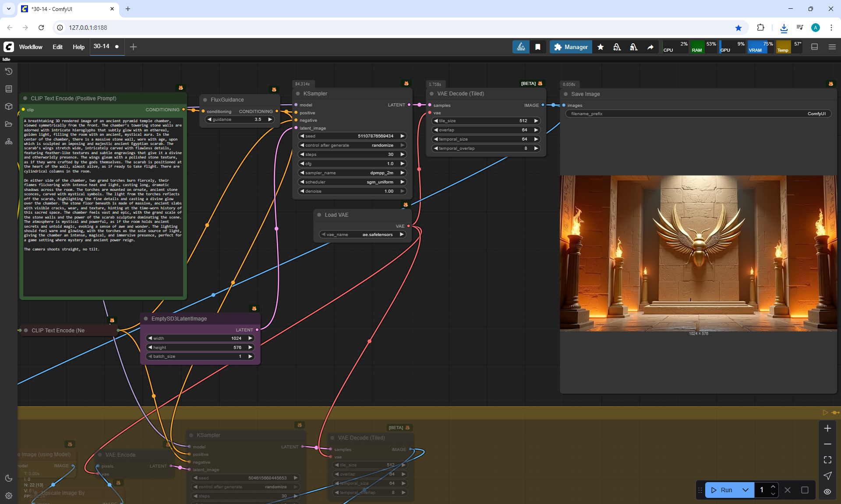Open the queue history sidebar icon

pos(9,71)
